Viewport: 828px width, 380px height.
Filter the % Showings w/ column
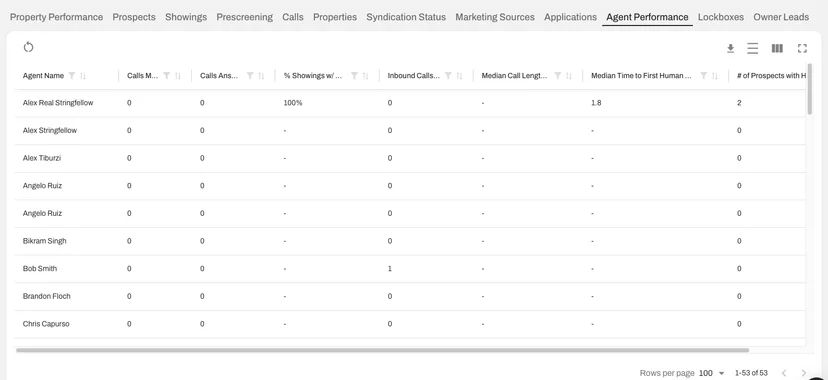pyautogui.click(x=354, y=76)
